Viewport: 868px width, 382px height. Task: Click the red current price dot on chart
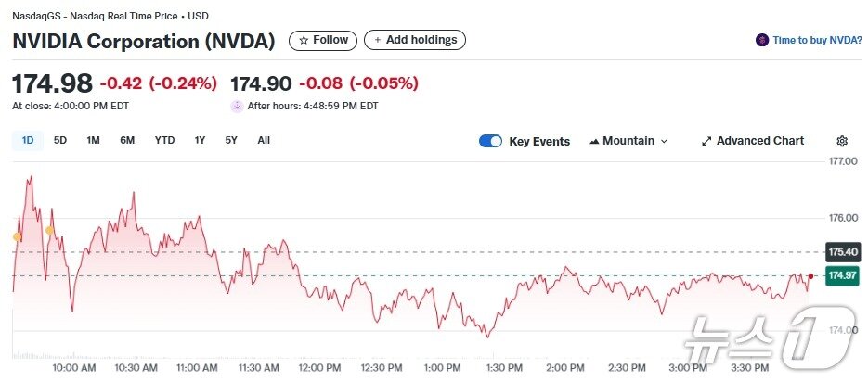[x=810, y=275]
